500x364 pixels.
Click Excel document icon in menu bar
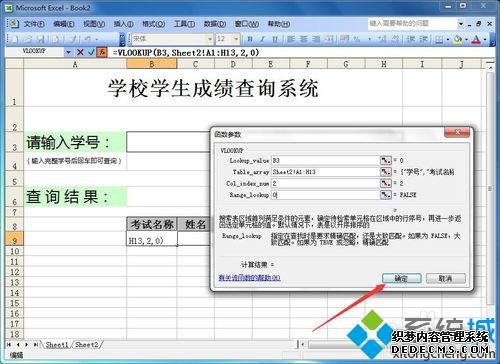pyautogui.click(x=13, y=24)
